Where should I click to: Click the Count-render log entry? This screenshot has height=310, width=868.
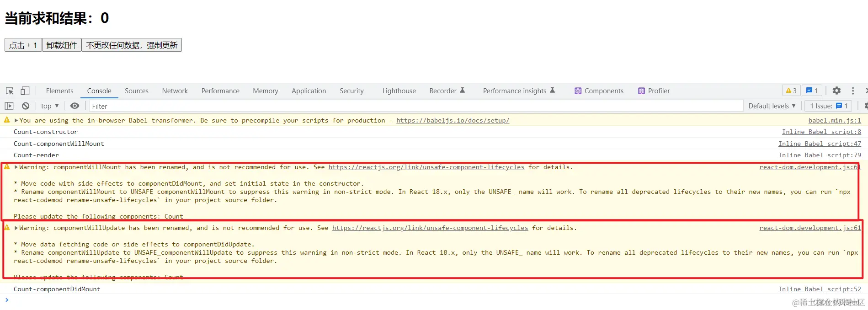point(36,155)
